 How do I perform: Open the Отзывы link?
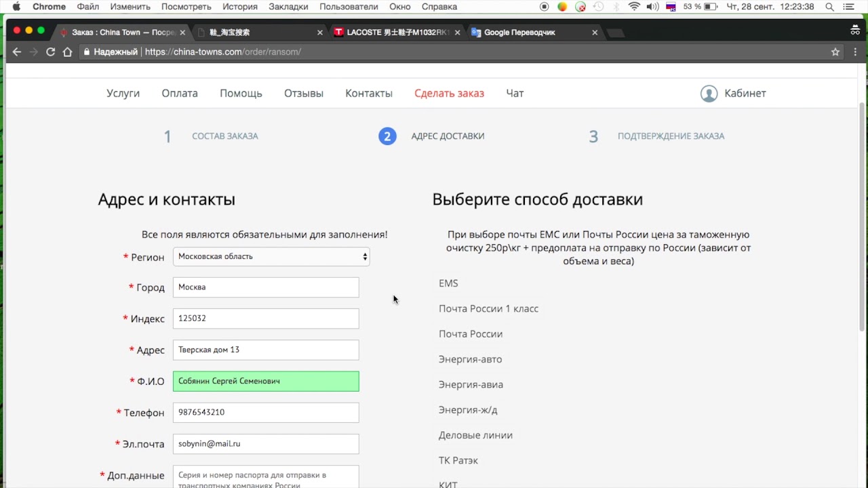(304, 94)
